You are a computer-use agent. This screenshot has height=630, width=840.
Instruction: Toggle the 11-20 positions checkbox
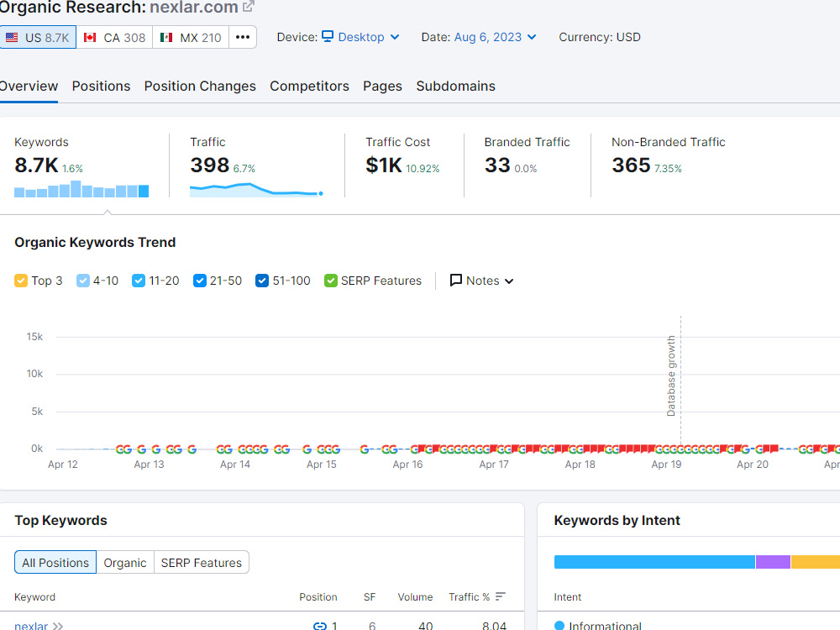tap(139, 281)
